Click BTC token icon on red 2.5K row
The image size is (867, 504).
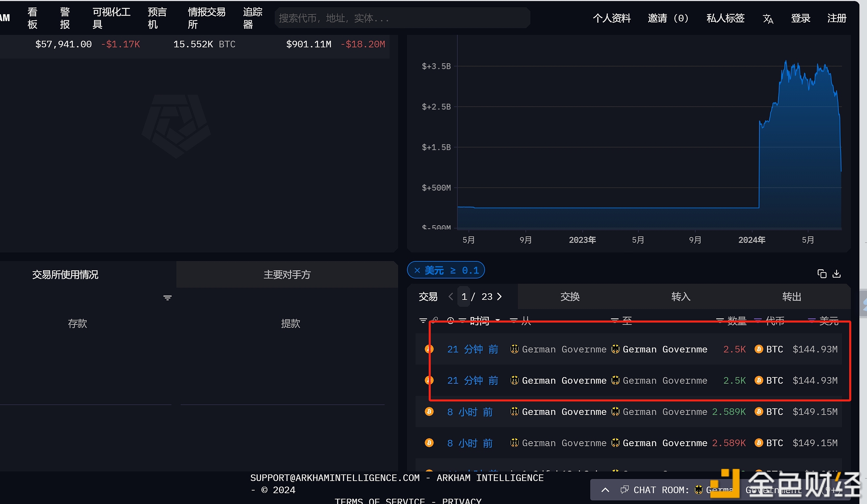pos(759,349)
